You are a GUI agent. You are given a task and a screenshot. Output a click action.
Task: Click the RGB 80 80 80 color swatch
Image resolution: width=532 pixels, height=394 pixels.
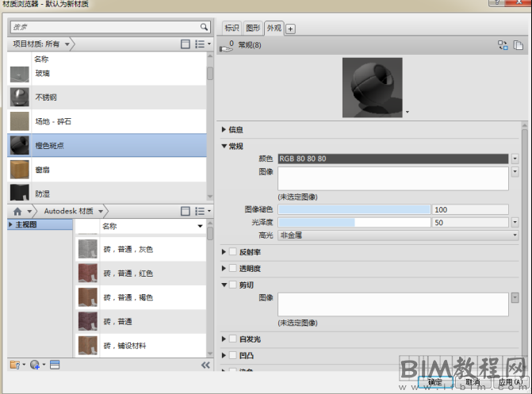coord(392,159)
